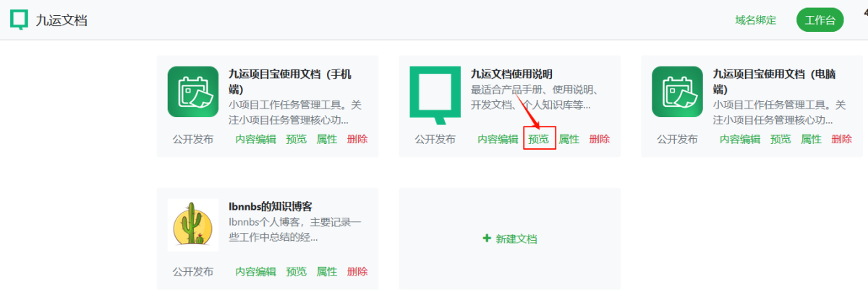
Task: Click the plus icon beside 新建文档
Action: (487, 239)
